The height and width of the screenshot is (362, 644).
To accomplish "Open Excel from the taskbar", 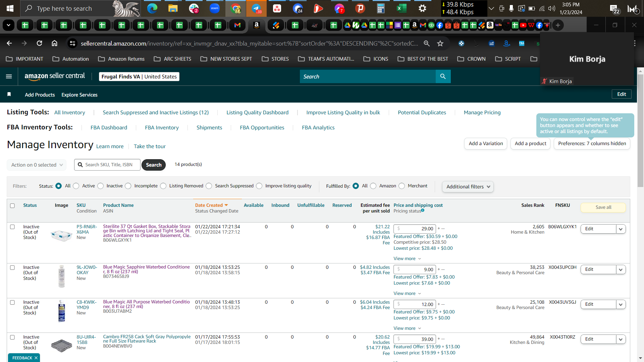I will coord(401,8).
